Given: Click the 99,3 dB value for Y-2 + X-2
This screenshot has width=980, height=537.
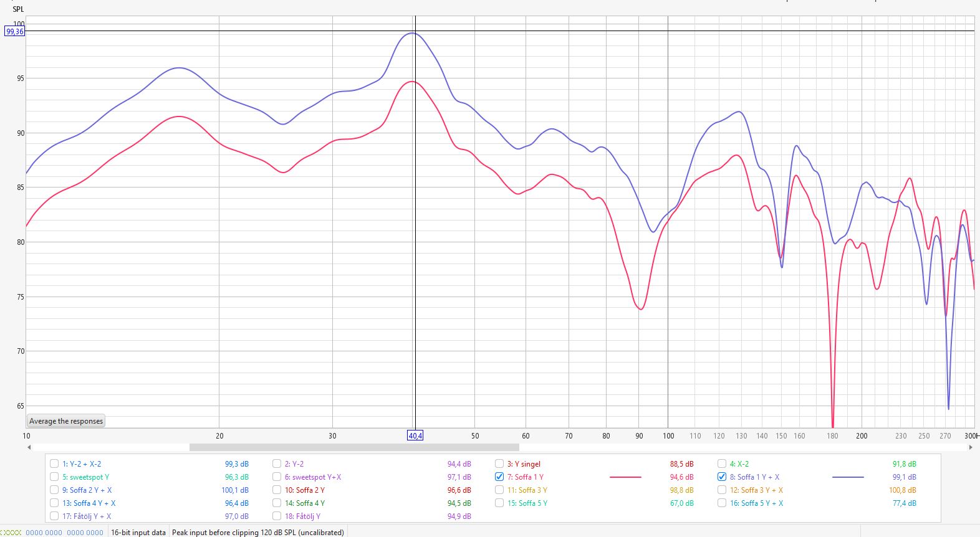Looking at the screenshot, I should (237, 464).
